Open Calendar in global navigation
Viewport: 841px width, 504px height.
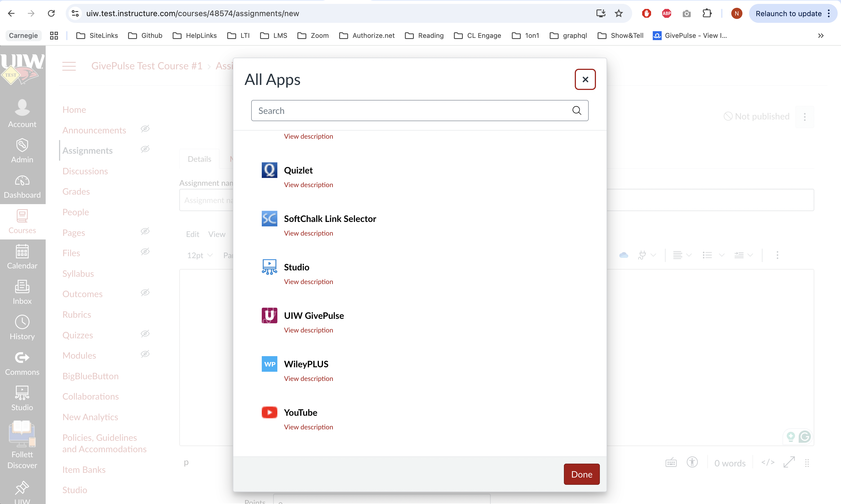[x=23, y=257]
